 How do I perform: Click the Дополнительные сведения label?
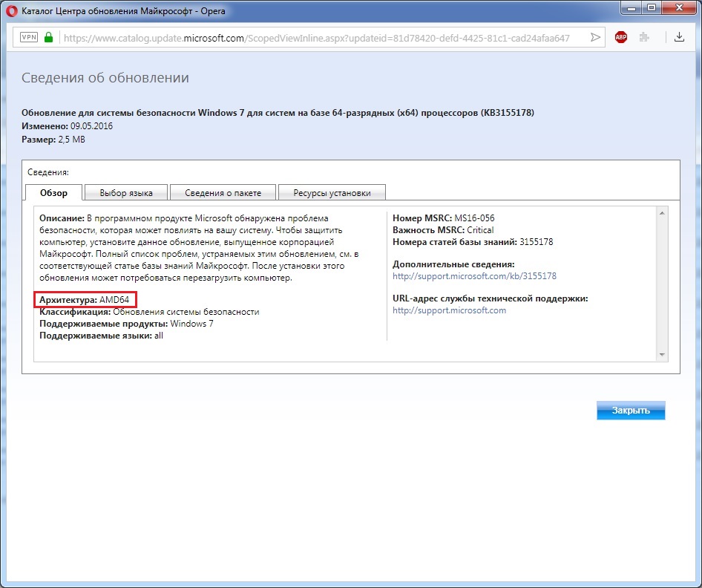click(x=453, y=264)
